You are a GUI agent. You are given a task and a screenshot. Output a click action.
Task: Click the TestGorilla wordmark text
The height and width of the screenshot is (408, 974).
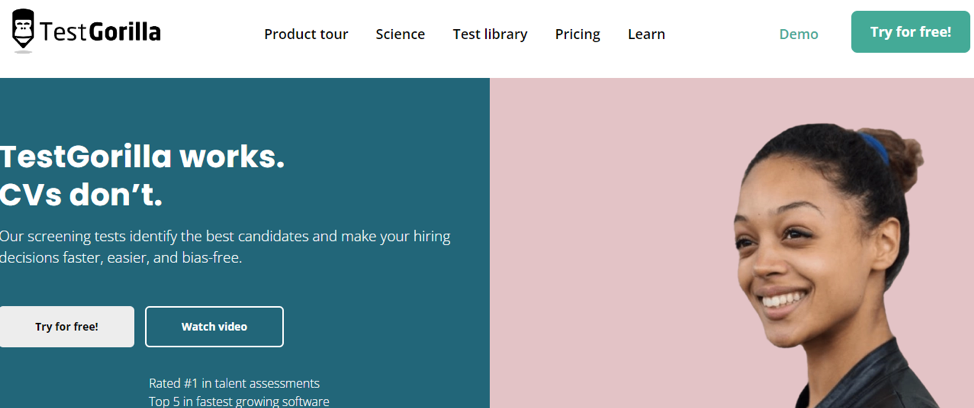pyautogui.click(x=101, y=33)
